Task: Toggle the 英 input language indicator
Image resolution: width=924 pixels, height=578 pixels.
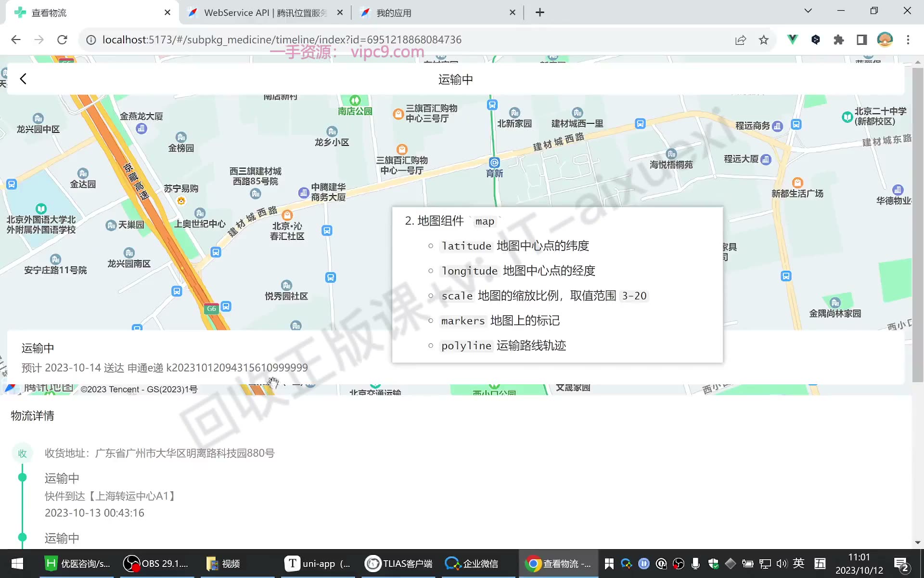Action: pyautogui.click(x=799, y=563)
